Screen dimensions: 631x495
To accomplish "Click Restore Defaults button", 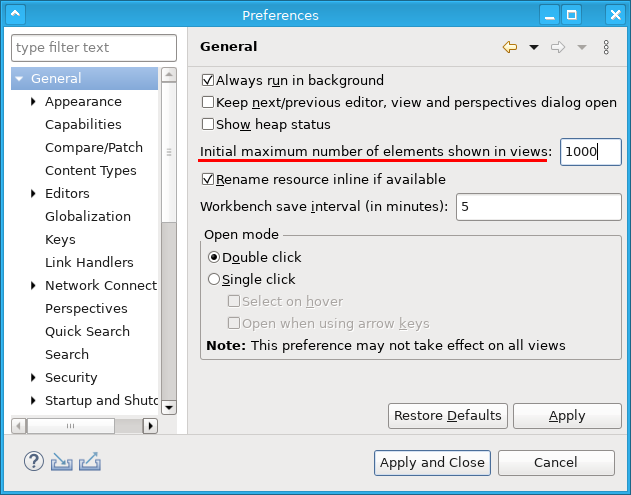I will click(448, 416).
